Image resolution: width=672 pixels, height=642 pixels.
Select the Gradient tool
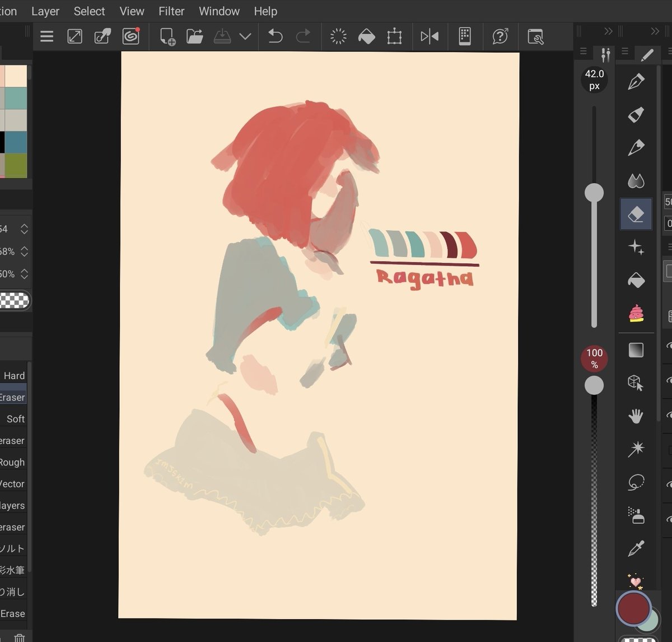click(x=636, y=350)
